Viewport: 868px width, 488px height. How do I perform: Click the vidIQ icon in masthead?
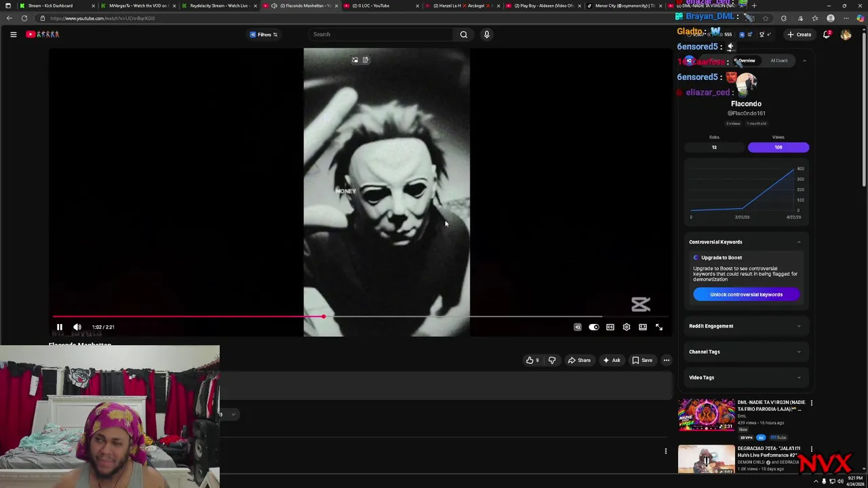click(741, 35)
